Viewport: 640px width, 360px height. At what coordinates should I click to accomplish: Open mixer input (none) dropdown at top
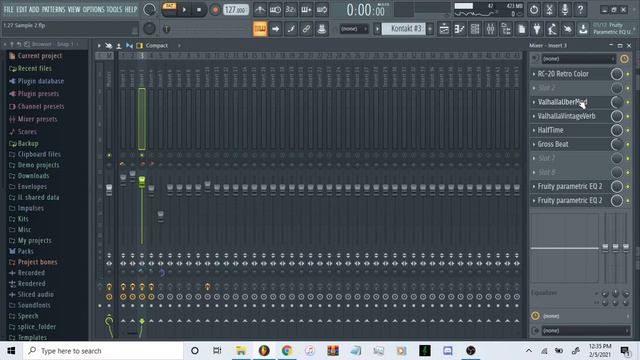[x=578, y=59]
